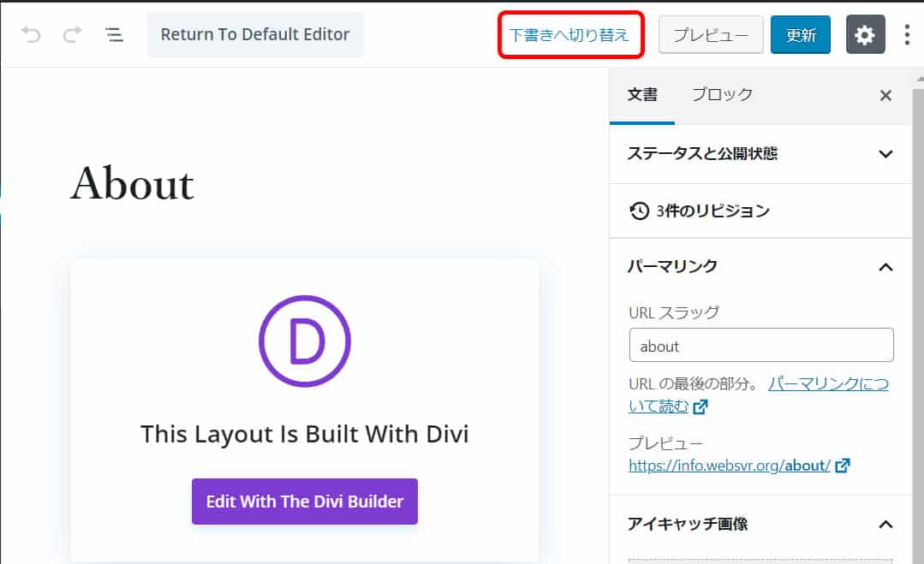Screen dimensions: 924x564
Task: Switch to the ブロック tab
Action: 722,95
